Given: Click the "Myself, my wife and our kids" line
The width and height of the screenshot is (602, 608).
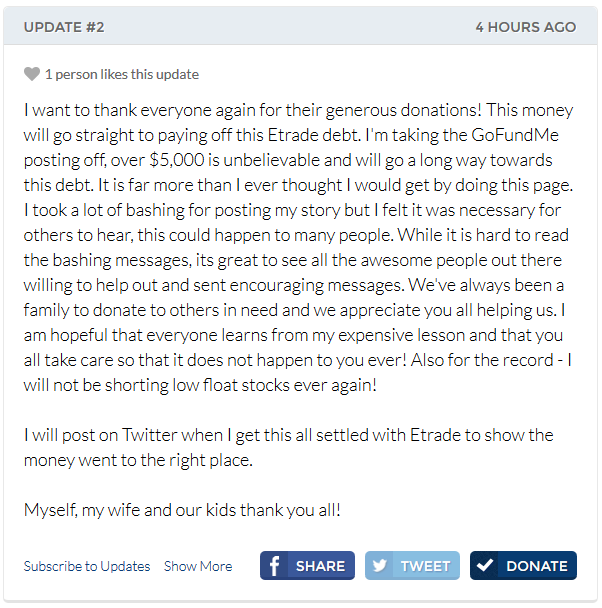Looking at the screenshot, I should point(125,510).
